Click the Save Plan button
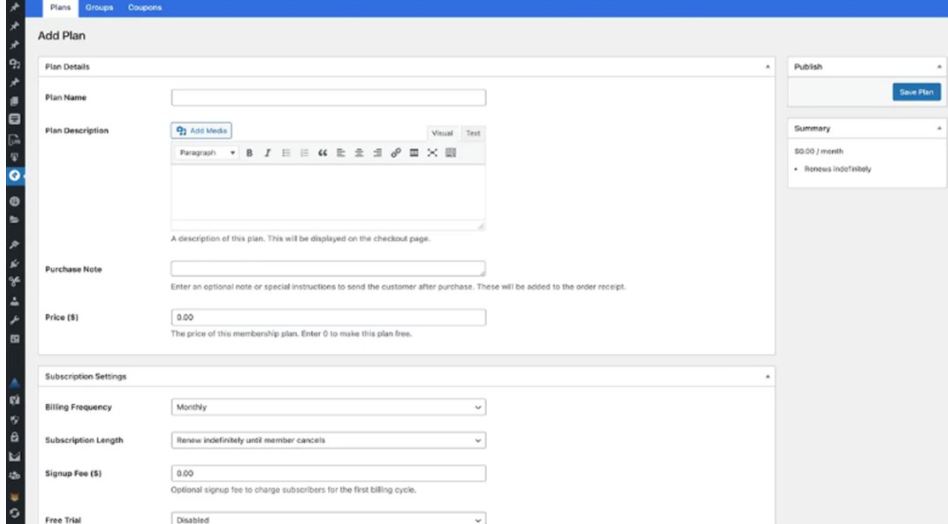Viewport: 948px width, 524px height. 917,92
